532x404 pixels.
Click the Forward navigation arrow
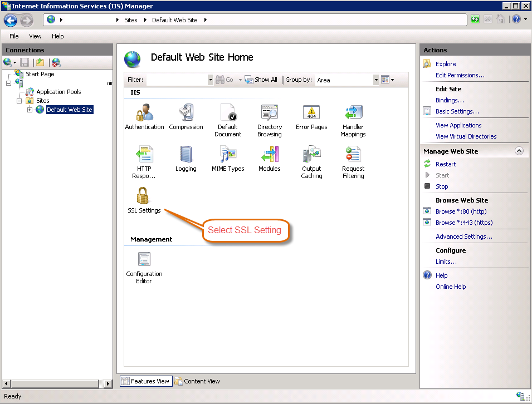[x=27, y=21]
